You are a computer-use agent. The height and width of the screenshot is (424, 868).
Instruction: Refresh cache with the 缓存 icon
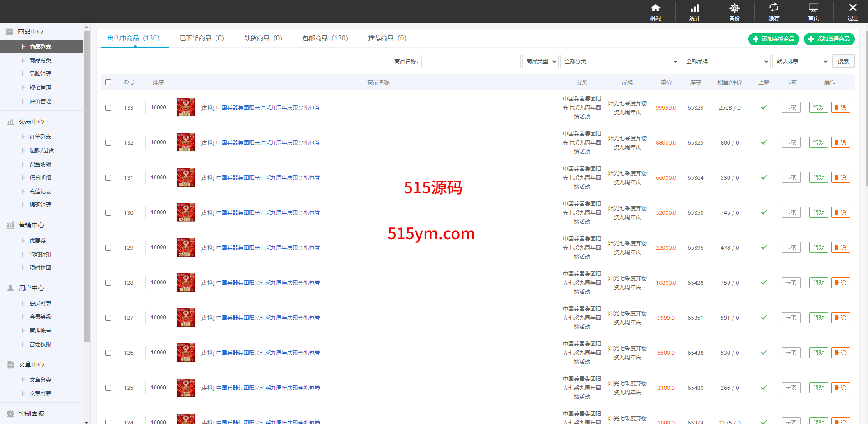pyautogui.click(x=773, y=8)
